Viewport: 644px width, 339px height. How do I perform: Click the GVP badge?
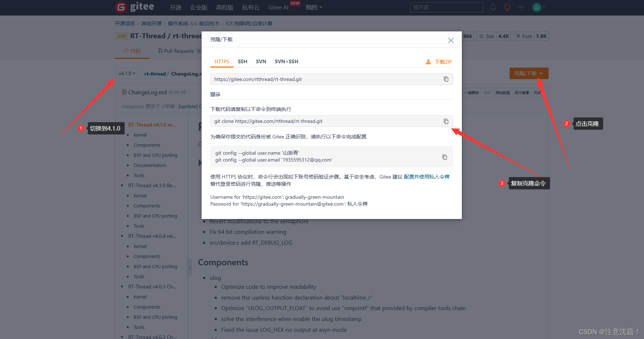click(x=121, y=36)
